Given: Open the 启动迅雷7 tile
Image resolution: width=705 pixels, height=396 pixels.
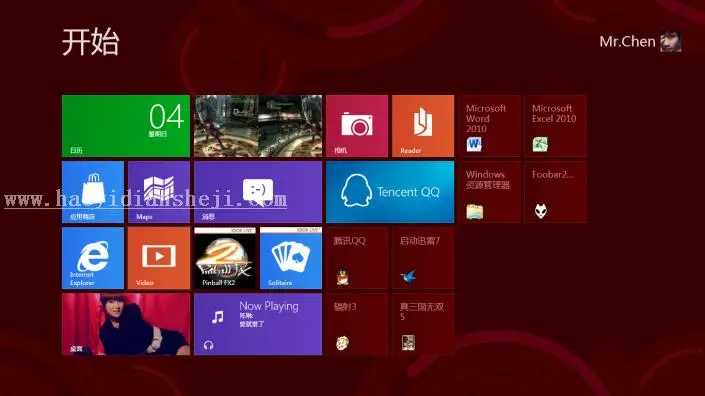Looking at the screenshot, I should [423, 258].
